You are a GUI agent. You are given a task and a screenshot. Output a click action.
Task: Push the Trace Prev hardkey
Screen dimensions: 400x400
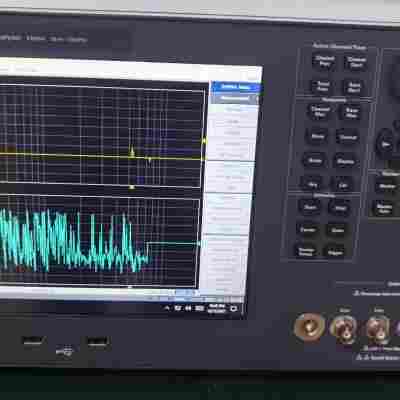click(x=322, y=86)
